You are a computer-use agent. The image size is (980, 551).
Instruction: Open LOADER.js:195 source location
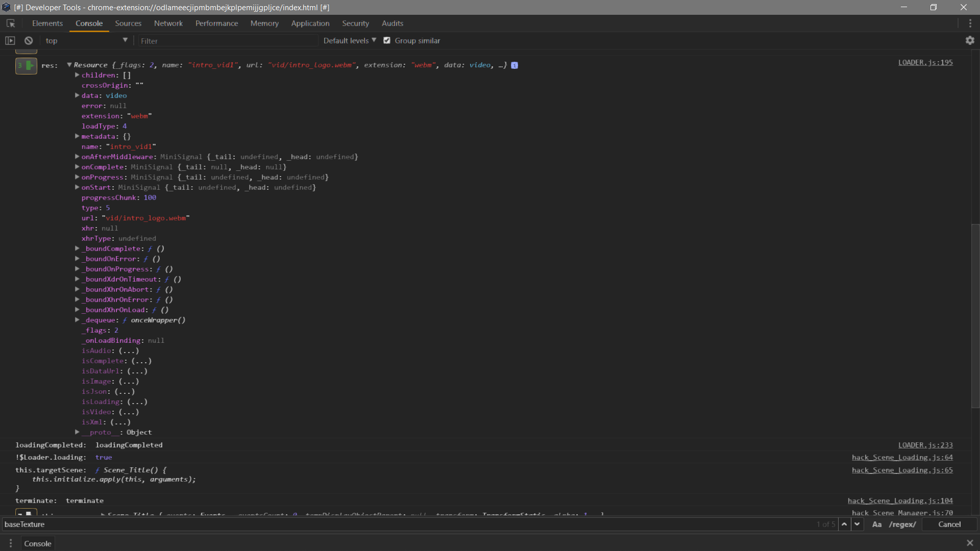click(x=925, y=62)
